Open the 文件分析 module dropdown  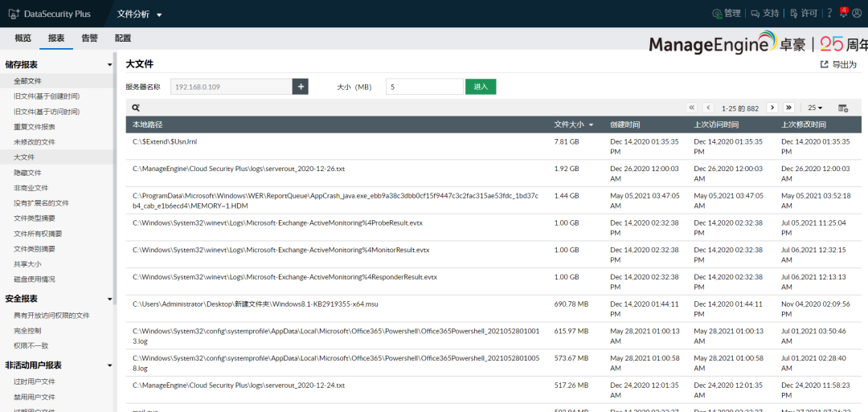pos(139,14)
